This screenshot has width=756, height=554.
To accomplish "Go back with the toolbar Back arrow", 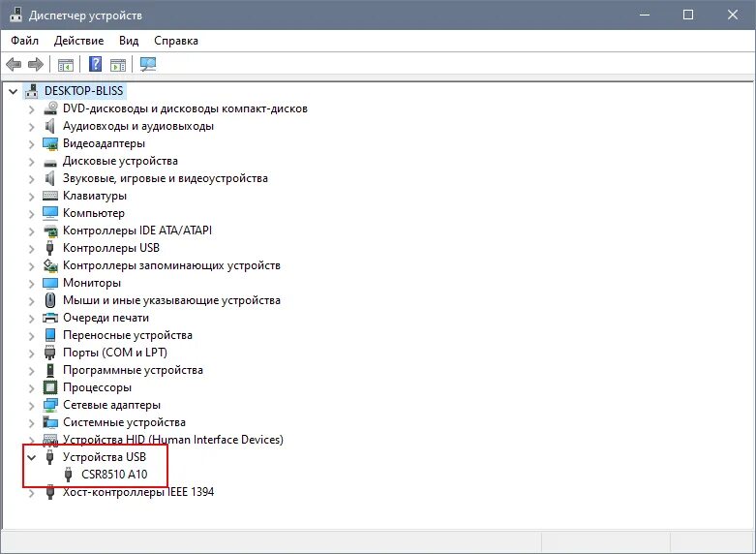I will click(14, 64).
